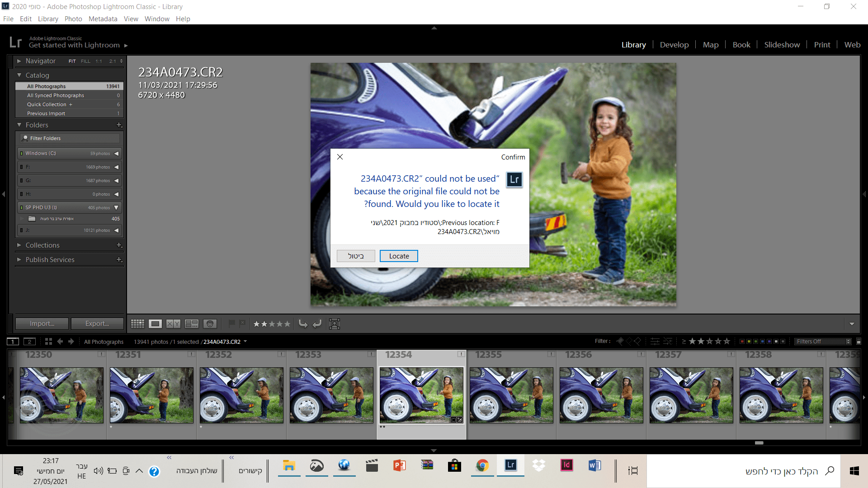Open Survey view icon
868x488 pixels.
pyautogui.click(x=192, y=324)
